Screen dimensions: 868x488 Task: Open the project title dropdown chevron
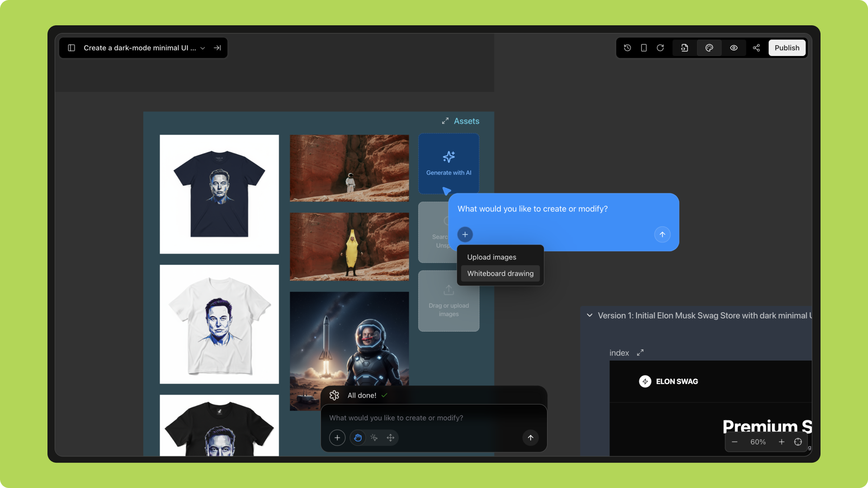coord(203,48)
